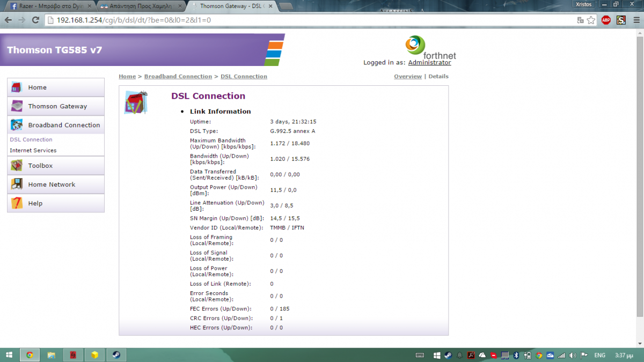
Task: Close the Thomson Gateway tab
Action: [x=270, y=6]
